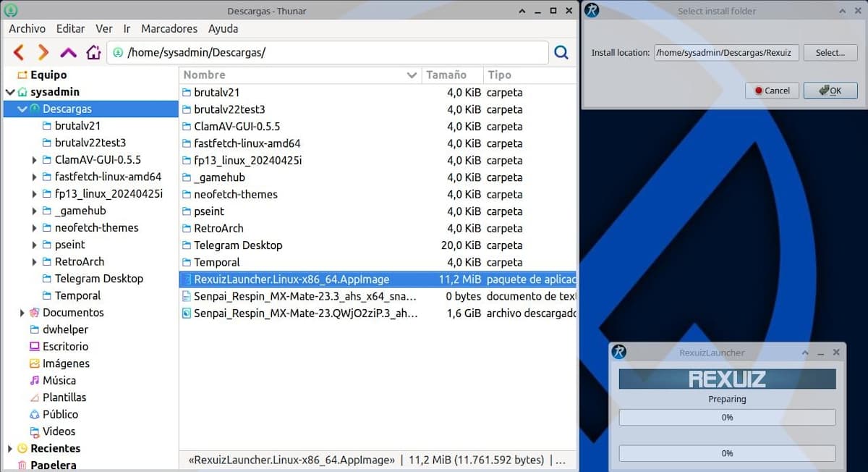
Task: Click the Escritorio icon in sidebar
Action: pyautogui.click(x=34, y=347)
